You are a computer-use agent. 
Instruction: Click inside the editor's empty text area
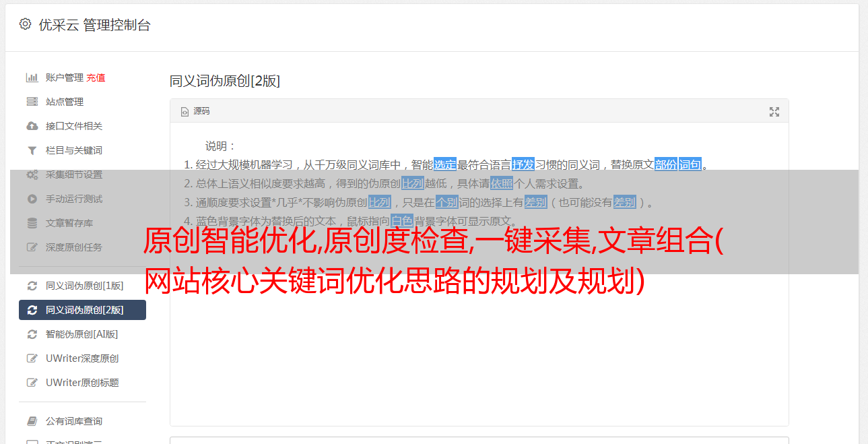(479, 350)
